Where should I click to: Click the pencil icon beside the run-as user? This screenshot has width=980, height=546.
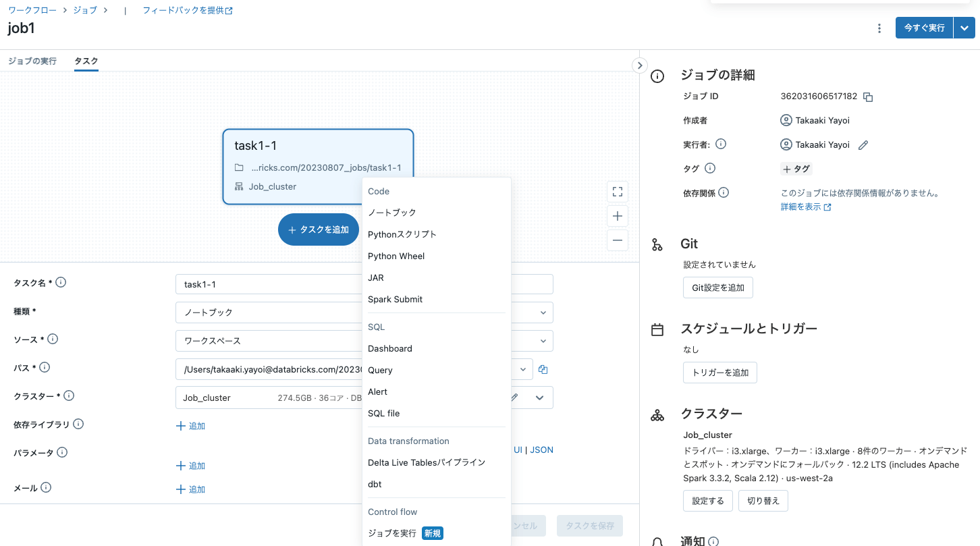click(x=863, y=145)
